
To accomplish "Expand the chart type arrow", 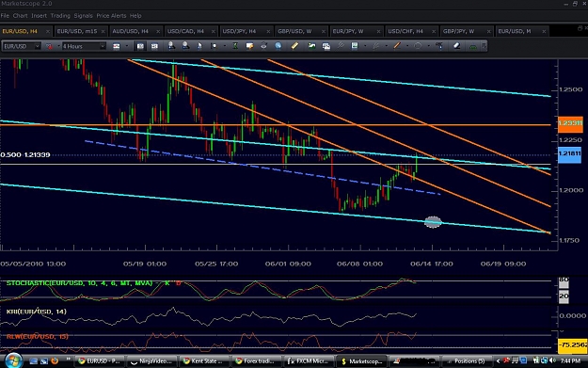I will (x=126, y=46).
